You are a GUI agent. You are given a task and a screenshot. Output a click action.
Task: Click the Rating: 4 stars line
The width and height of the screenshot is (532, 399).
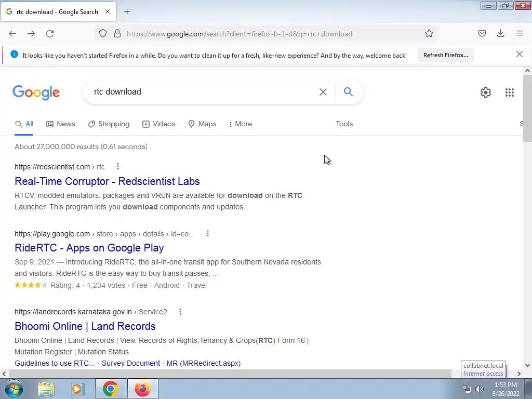[x=111, y=285]
